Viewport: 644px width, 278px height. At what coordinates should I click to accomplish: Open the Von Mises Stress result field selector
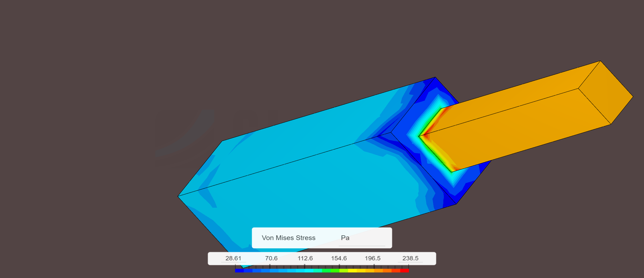click(289, 238)
